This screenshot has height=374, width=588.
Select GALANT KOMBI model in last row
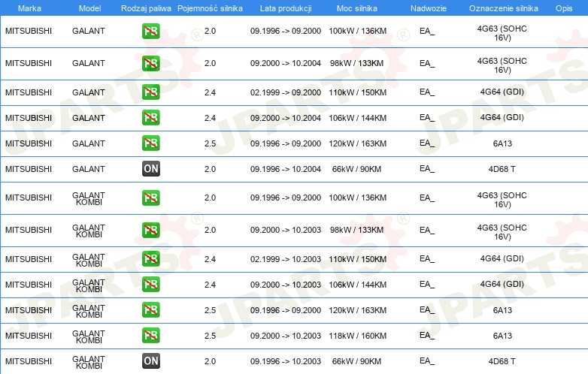(89, 362)
